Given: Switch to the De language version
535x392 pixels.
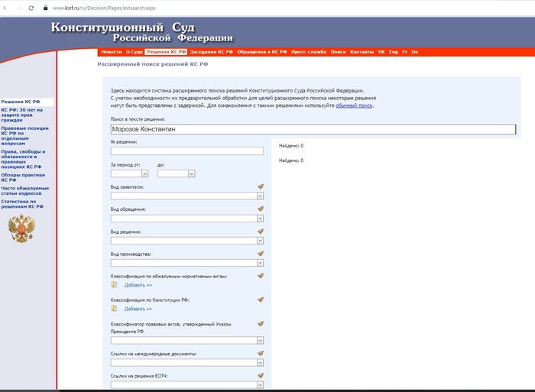Looking at the screenshot, I should [x=414, y=52].
